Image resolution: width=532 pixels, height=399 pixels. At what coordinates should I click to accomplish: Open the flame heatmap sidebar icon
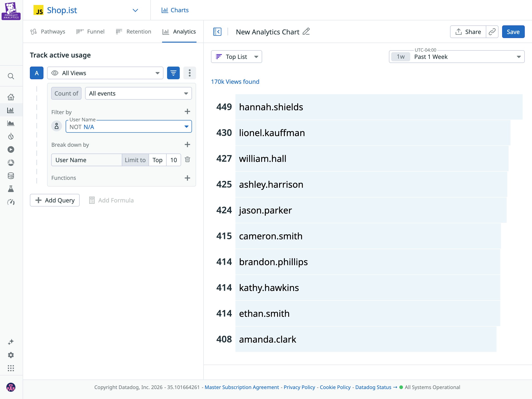click(x=11, y=136)
